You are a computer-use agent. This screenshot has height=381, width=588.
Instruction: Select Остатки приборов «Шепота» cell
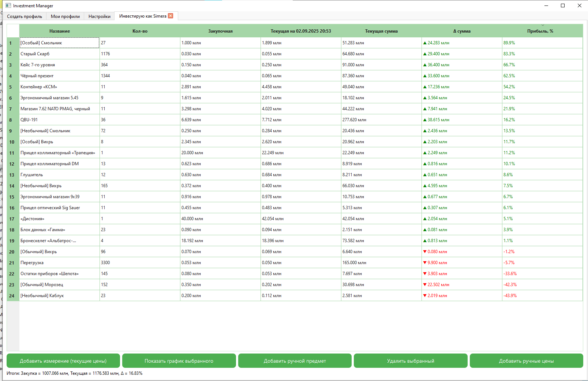[x=60, y=274]
